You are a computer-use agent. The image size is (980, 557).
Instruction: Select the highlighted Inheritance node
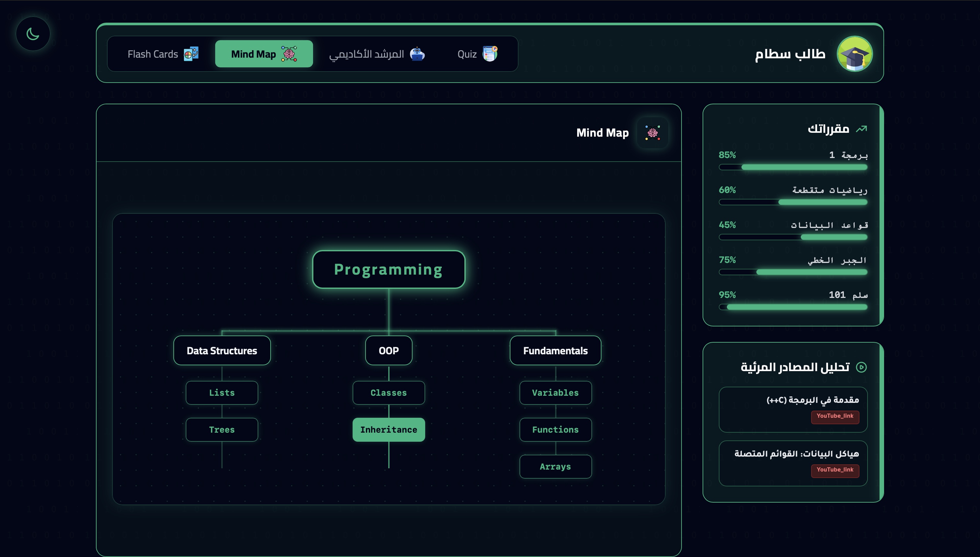click(389, 430)
